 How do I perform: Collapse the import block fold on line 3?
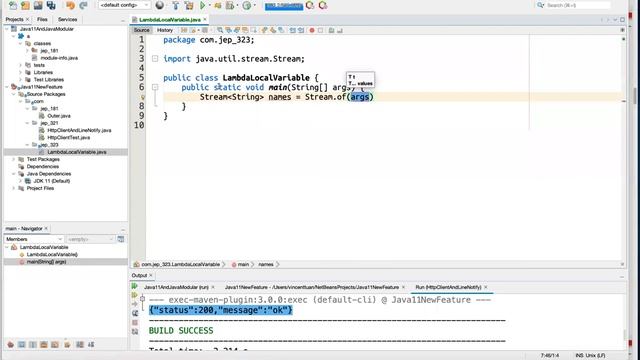155,59
